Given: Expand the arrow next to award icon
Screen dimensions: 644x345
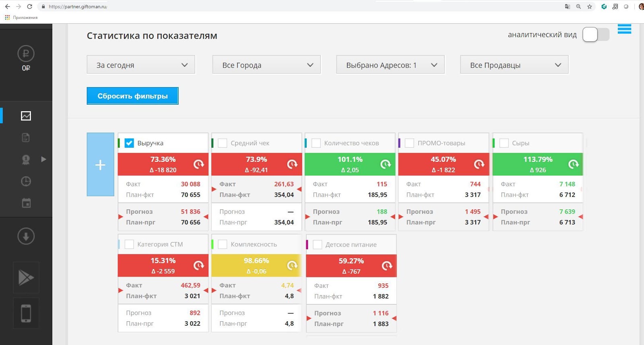Looking at the screenshot, I should coord(43,159).
